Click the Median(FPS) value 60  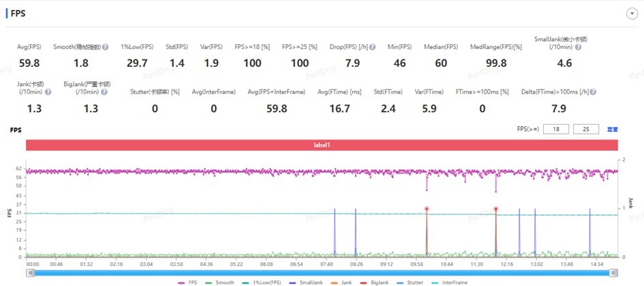click(x=441, y=63)
